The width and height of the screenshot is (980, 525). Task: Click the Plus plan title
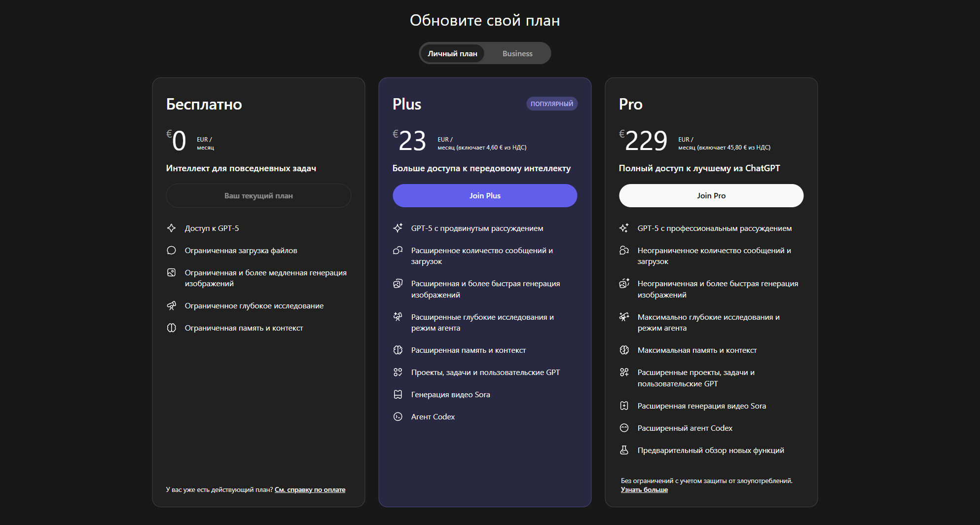[407, 104]
